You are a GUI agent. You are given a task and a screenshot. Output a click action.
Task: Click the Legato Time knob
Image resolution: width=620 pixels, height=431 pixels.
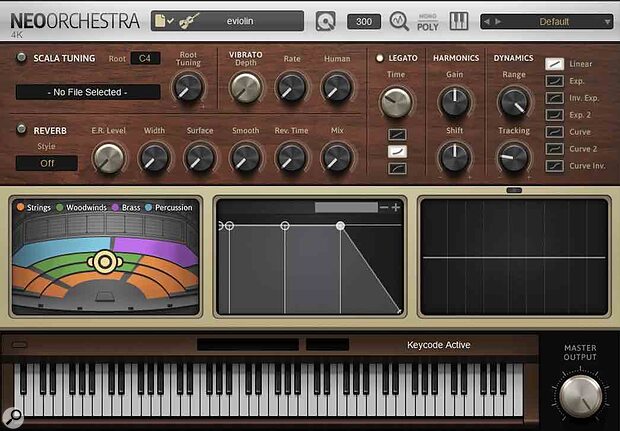396,102
